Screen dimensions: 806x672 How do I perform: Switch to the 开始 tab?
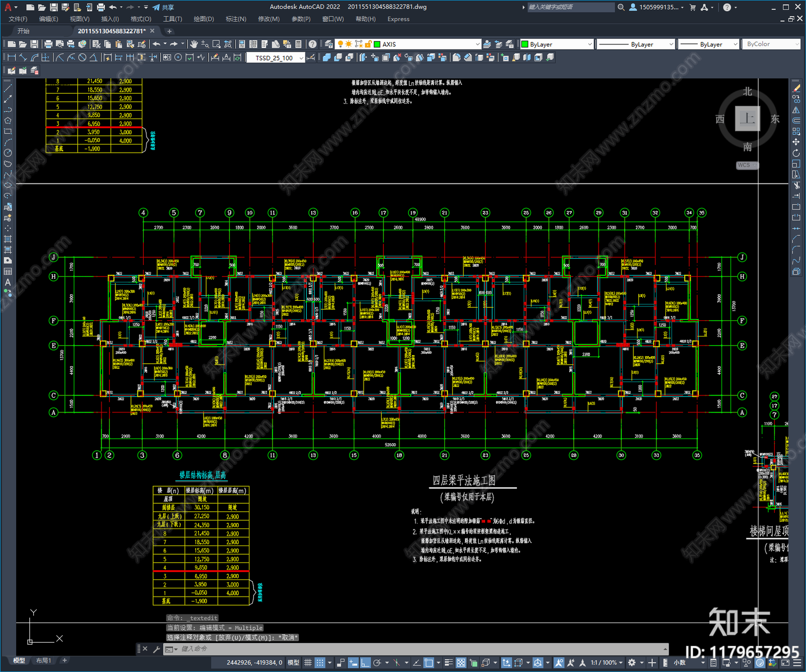(24, 31)
